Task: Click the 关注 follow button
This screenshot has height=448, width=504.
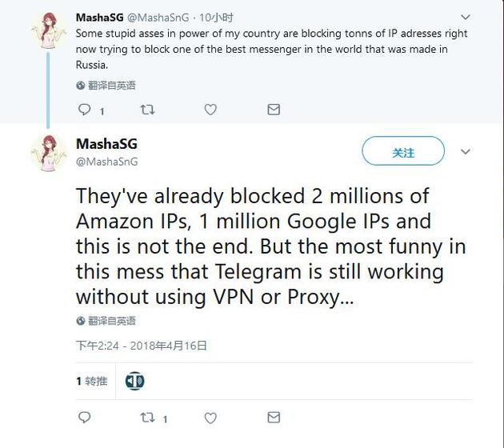Action: [403, 152]
